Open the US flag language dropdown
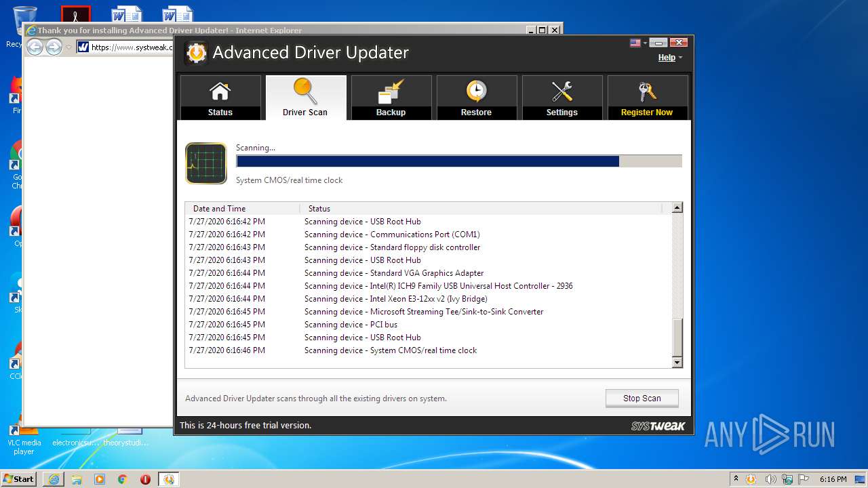 pos(638,43)
